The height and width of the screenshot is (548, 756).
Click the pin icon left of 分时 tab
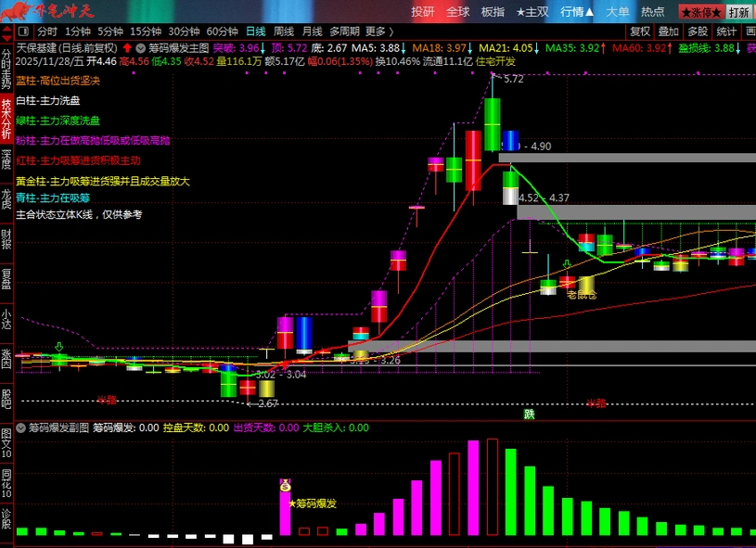click(25, 31)
